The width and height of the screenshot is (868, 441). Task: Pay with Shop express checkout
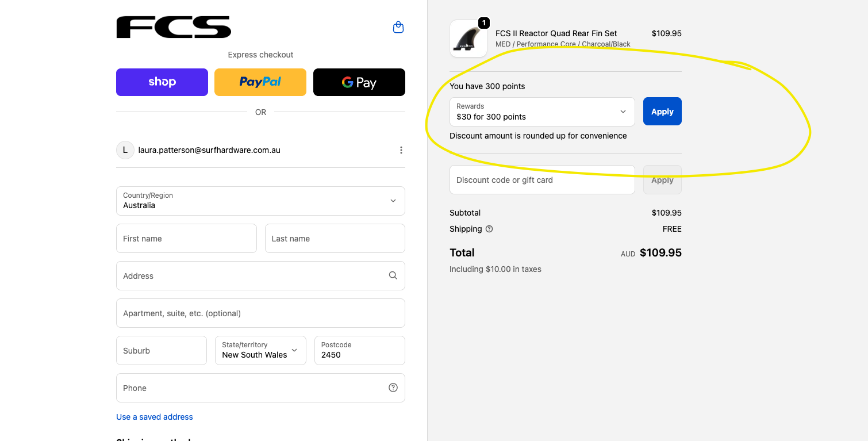162,82
